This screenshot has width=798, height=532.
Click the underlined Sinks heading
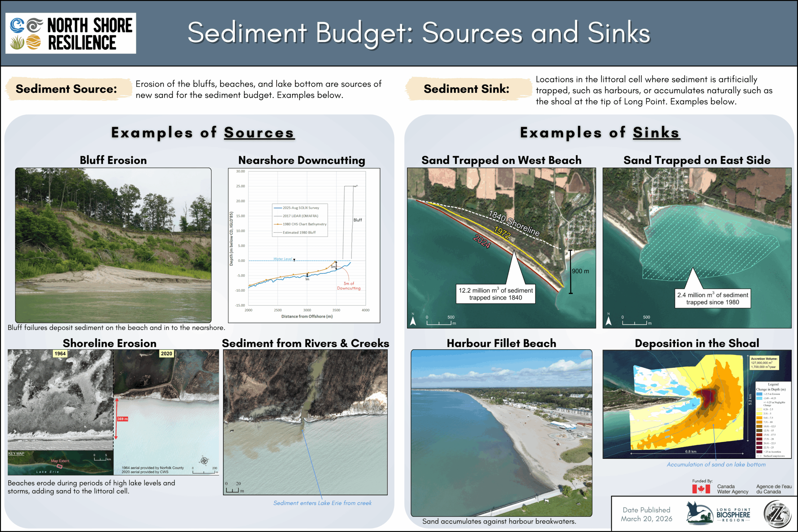pos(656,133)
